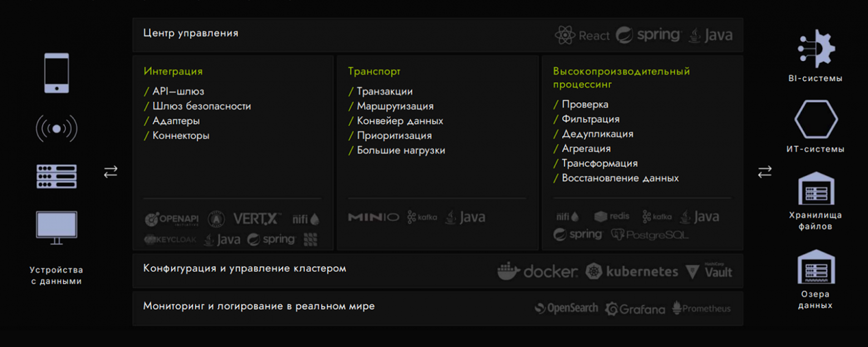Open the Prometheus torch logo

pos(676,308)
